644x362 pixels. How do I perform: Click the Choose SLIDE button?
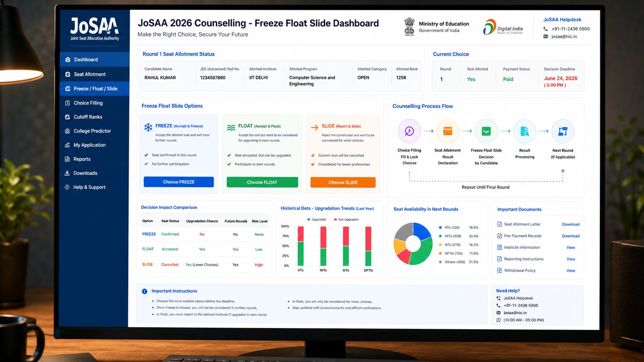(x=343, y=182)
